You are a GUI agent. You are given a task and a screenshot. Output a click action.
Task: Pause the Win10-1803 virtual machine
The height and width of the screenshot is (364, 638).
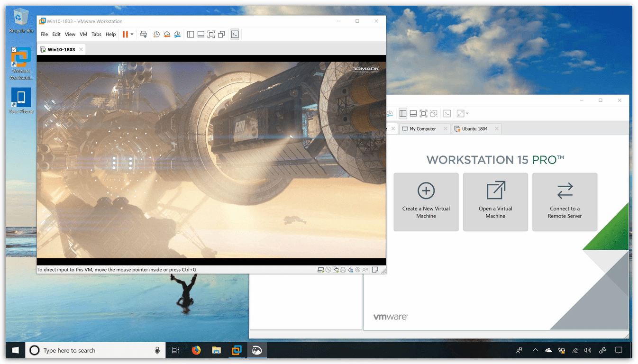[126, 34]
